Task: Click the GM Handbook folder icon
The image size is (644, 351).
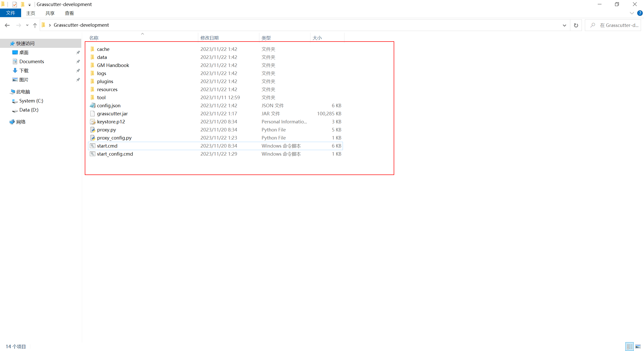Action: point(92,65)
